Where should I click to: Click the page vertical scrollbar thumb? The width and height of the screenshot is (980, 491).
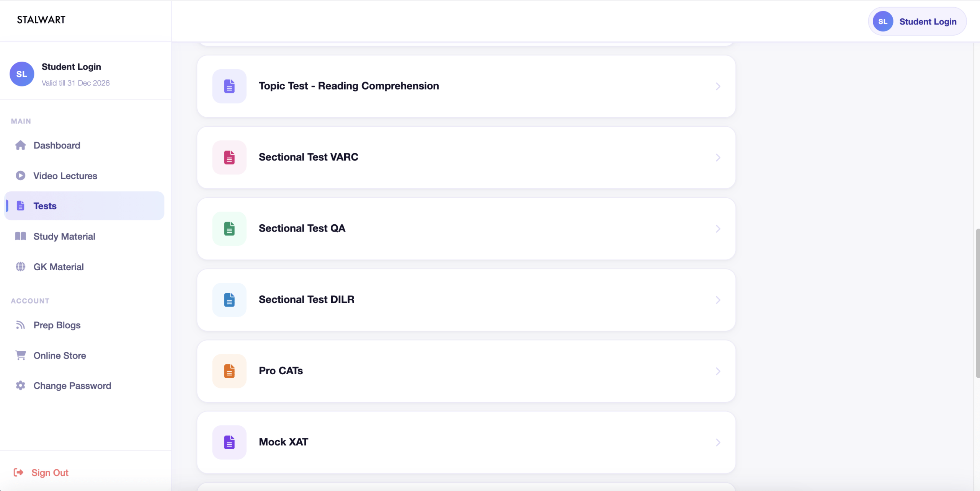977,303
